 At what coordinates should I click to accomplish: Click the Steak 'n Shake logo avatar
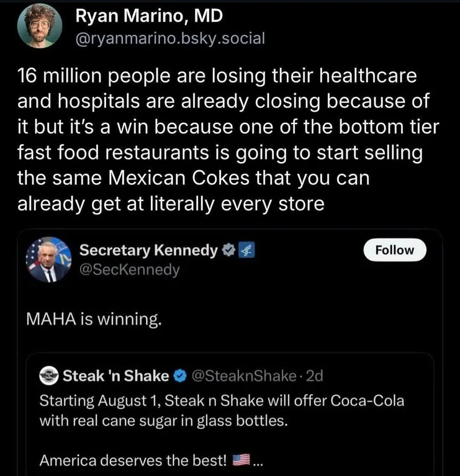pyautogui.click(x=48, y=375)
